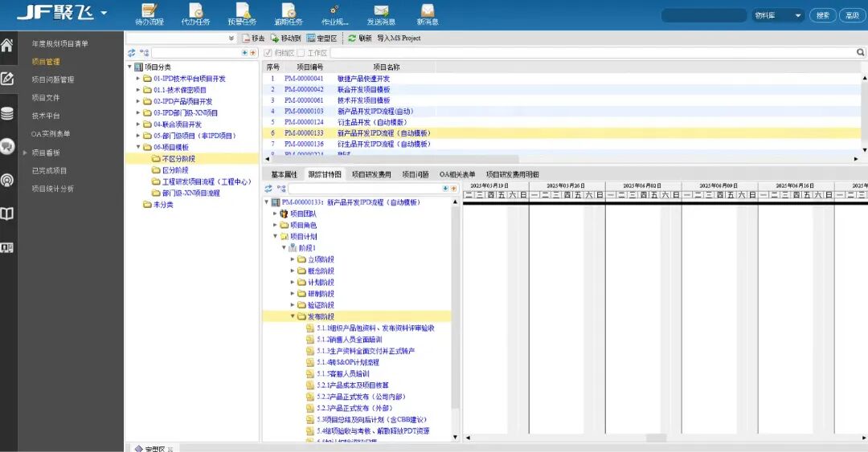Image resolution: width=868 pixels, height=452 pixels.
Task: Click the 高级 advanced search button
Action: [x=850, y=15]
